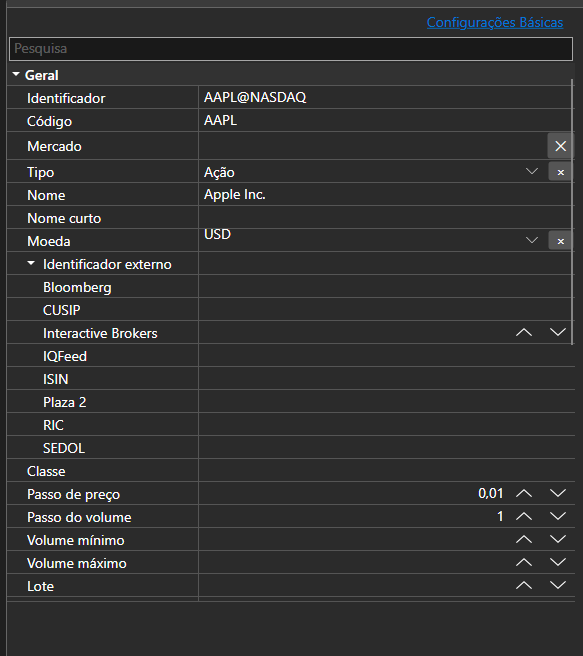The height and width of the screenshot is (656, 583).
Task: Increase Passo de preço with up arrow
Action: [x=524, y=494]
